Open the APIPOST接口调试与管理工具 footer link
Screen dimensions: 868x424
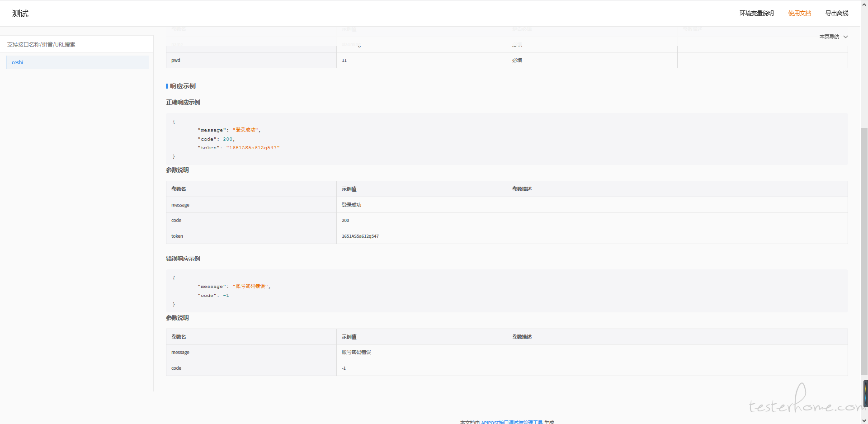pyautogui.click(x=512, y=422)
